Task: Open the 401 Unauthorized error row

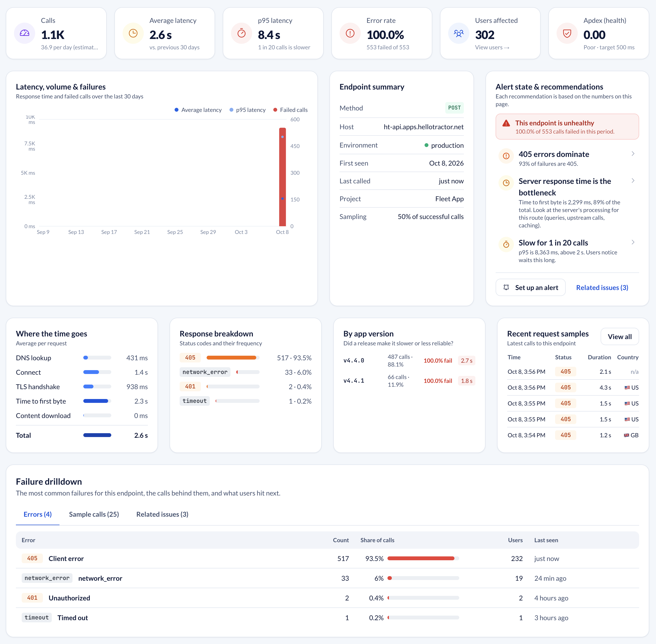Action: [x=327, y=598]
